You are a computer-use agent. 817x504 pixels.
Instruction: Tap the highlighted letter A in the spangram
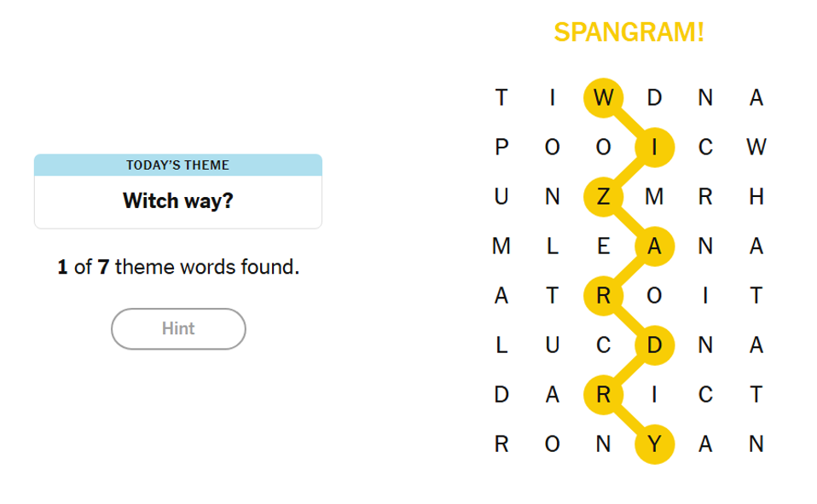pos(654,247)
